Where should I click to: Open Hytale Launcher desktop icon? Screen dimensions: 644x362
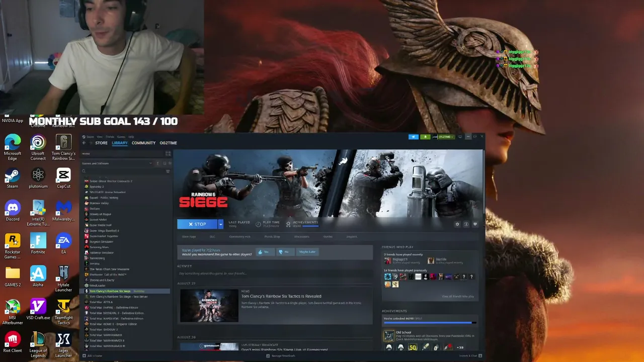[63, 279]
